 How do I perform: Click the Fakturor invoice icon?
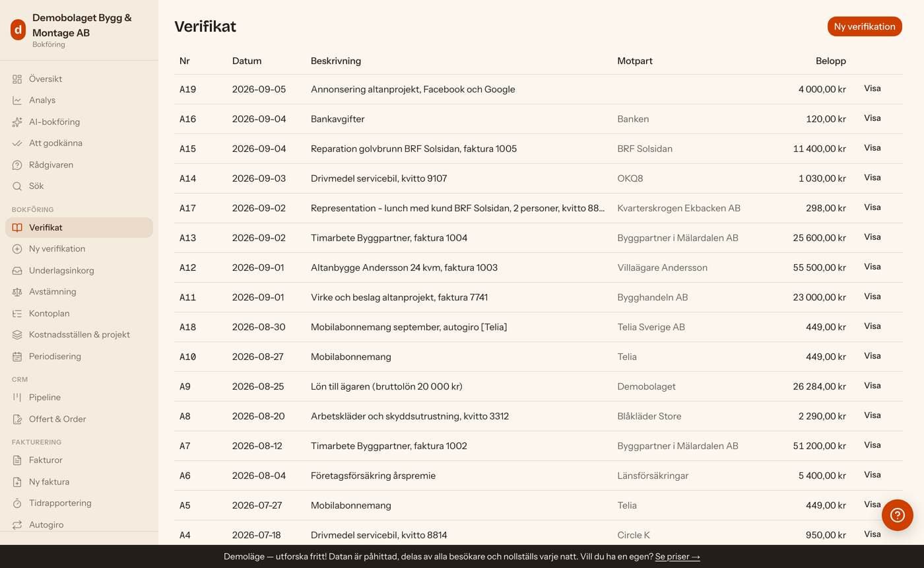pos(17,460)
